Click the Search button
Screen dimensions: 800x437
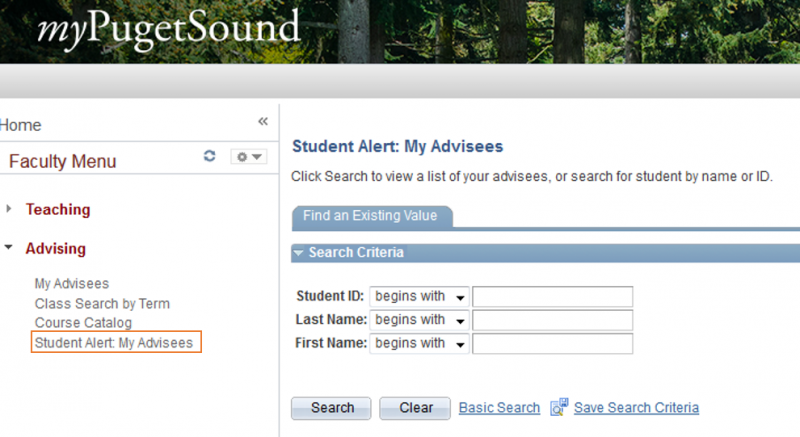coord(331,408)
